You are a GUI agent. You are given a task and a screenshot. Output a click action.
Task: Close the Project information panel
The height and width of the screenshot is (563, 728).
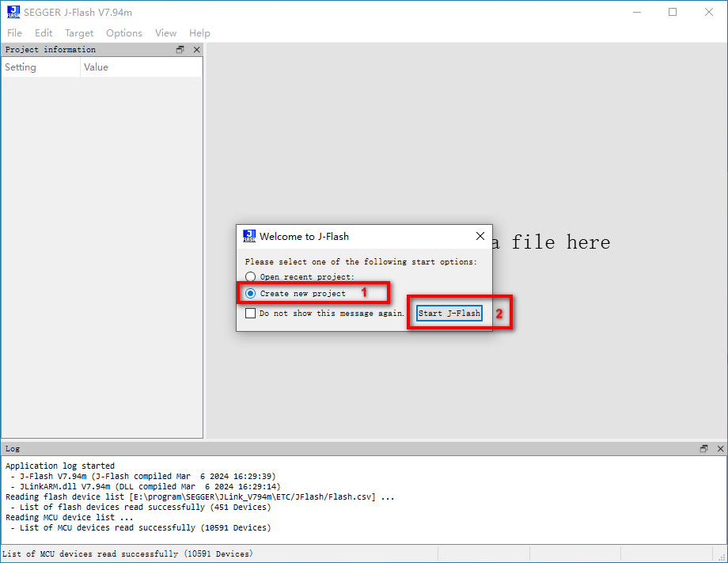coord(197,50)
